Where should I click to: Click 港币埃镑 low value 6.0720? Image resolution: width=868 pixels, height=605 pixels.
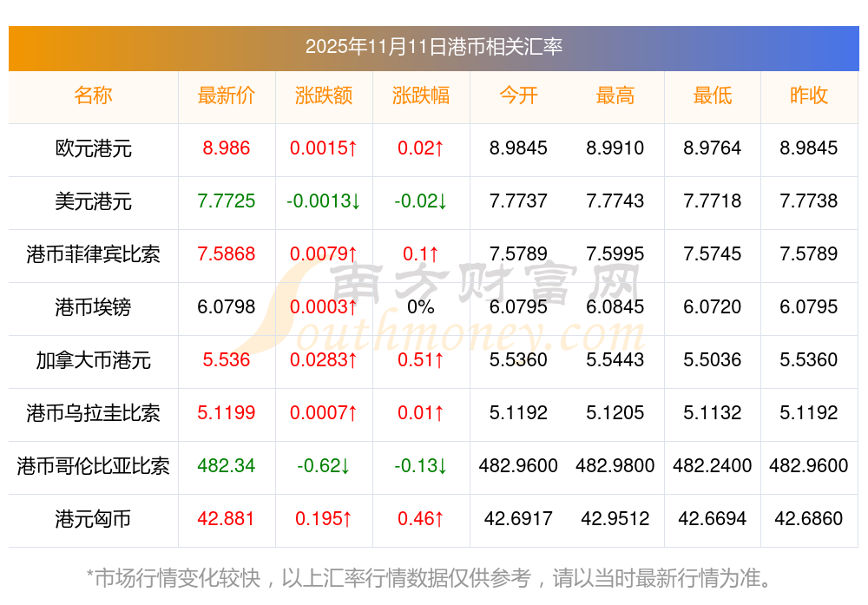tap(713, 306)
